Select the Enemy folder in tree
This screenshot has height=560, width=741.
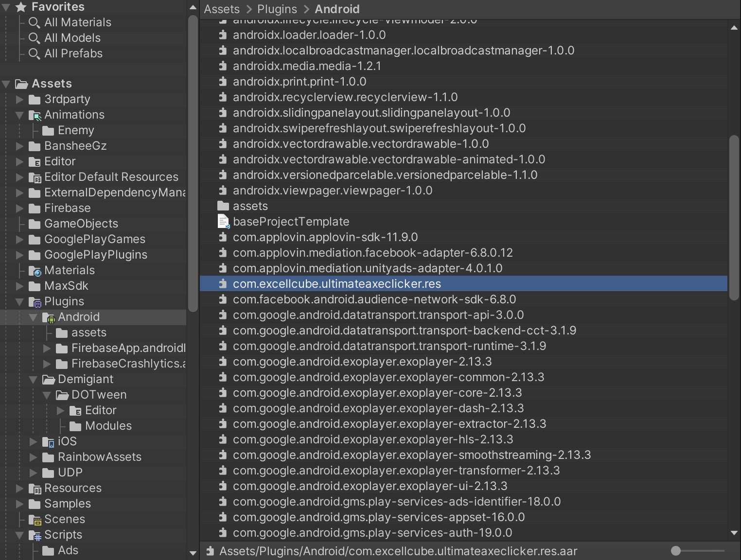tap(76, 130)
